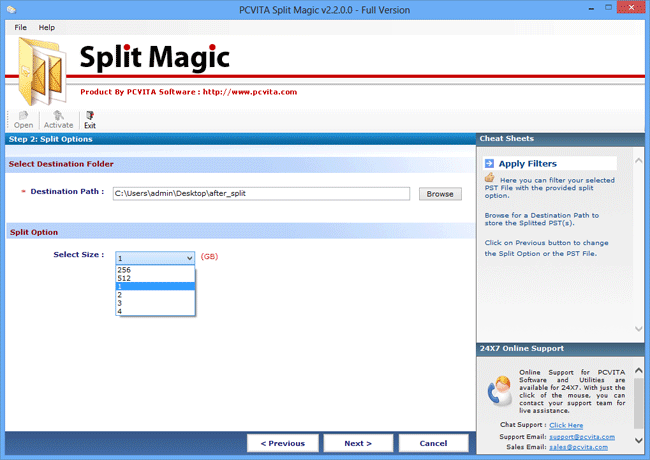This screenshot has width=650, height=460.
Task: Pick the highlighted 1 size option
Action: click(155, 286)
